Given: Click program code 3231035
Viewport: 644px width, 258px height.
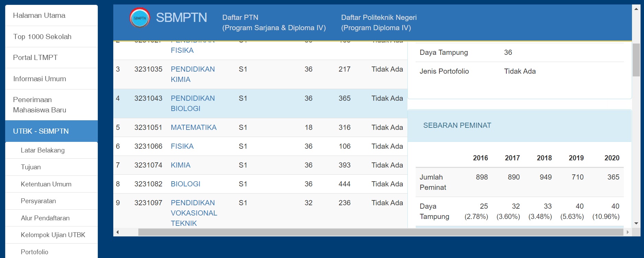Looking at the screenshot, I should (x=148, y=69).
